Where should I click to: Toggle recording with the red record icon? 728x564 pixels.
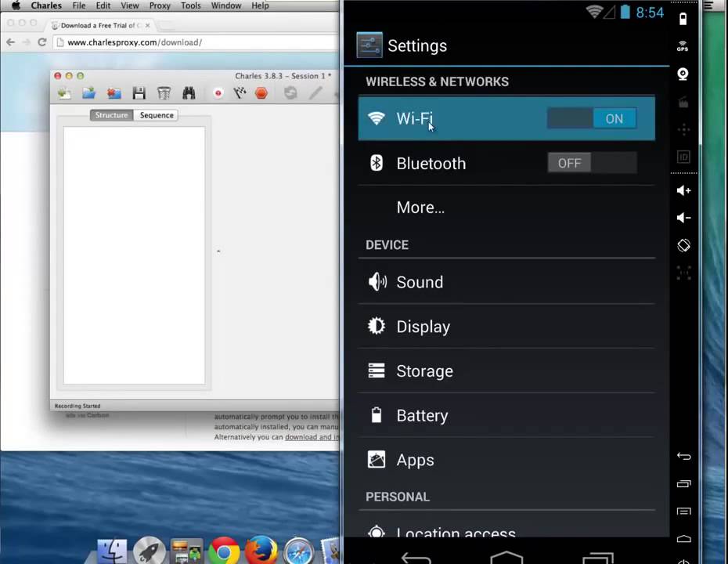218,93
